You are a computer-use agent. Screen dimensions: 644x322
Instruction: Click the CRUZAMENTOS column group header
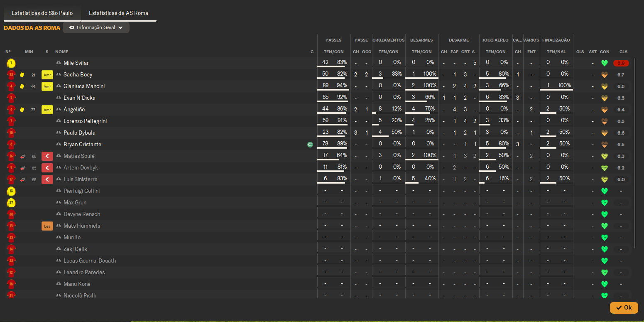388,40
